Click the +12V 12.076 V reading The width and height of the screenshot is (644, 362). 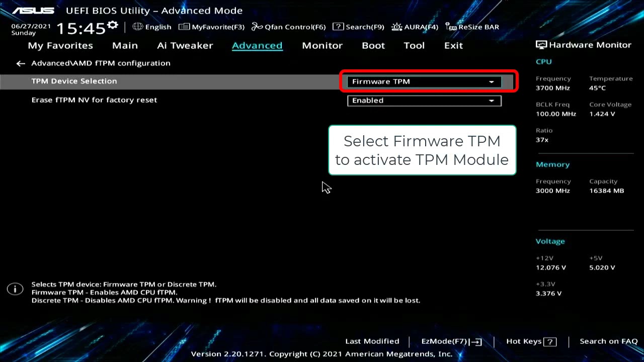pos(551,267)
